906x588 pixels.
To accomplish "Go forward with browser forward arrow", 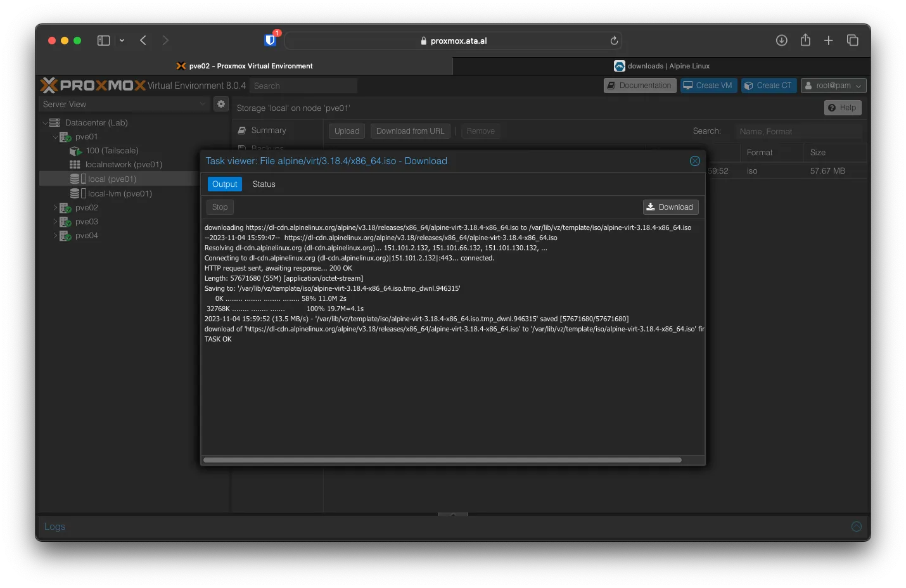I will tap(165, 41).
